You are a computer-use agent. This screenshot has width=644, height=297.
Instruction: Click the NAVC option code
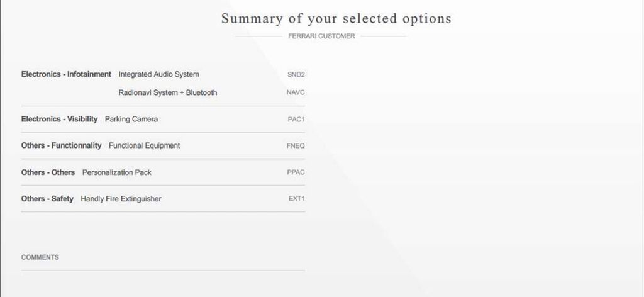(296, 92)
